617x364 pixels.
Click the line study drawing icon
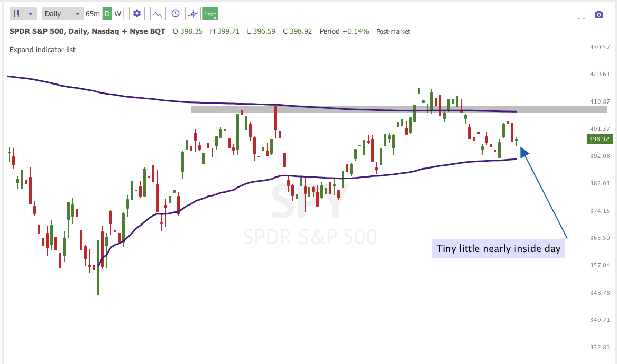[158, 14]
